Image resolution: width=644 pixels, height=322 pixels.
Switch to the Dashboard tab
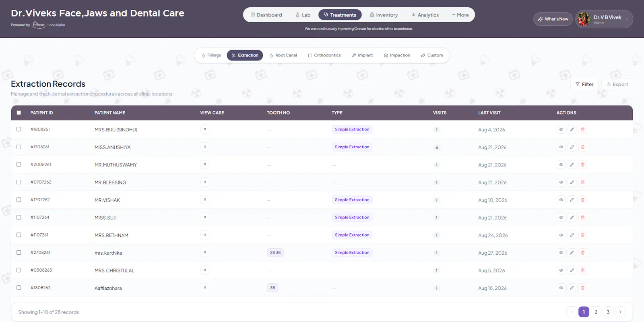(x=266, y=15)
